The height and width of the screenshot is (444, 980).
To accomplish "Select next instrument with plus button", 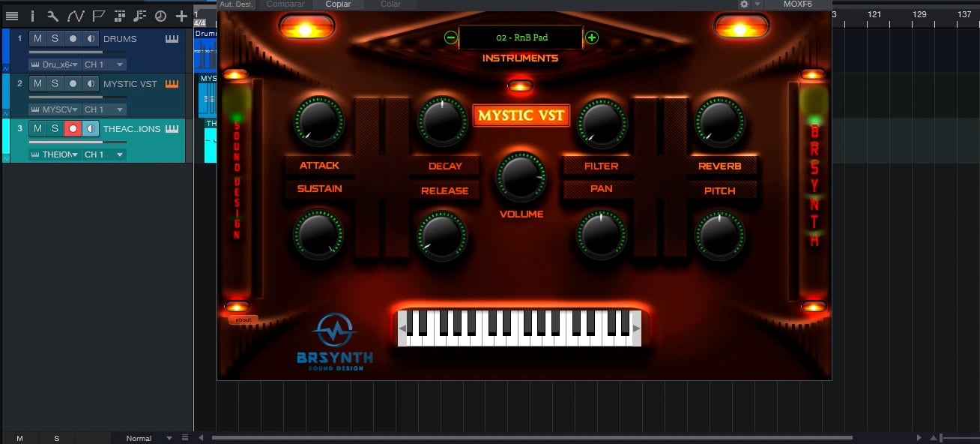I will click(x=592, y=37).
